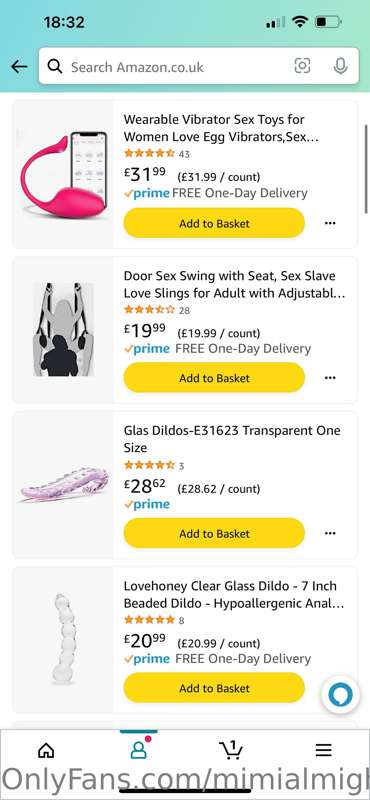
Task: Open the hamburger menu icon
Action: pos(324,750)
